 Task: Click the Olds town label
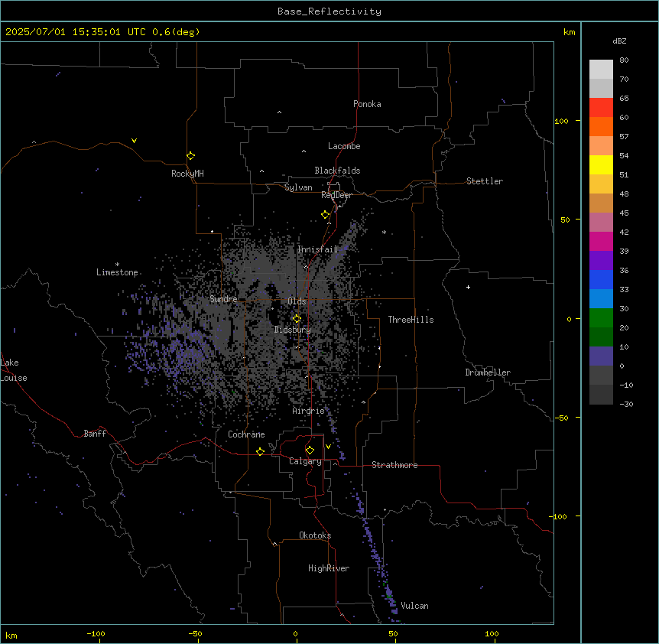point(297,301)
